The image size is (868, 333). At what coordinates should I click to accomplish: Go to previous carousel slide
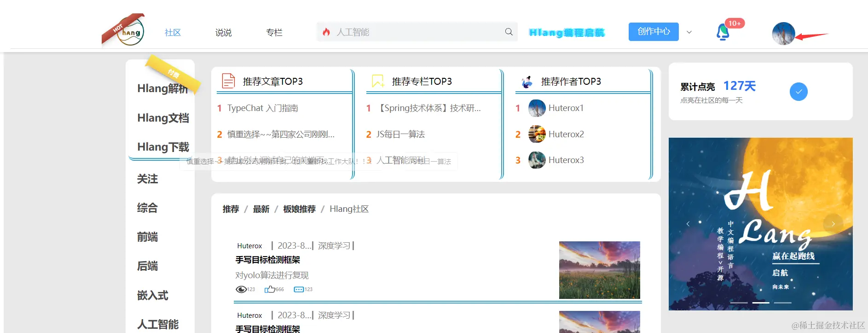pos(688,224)
